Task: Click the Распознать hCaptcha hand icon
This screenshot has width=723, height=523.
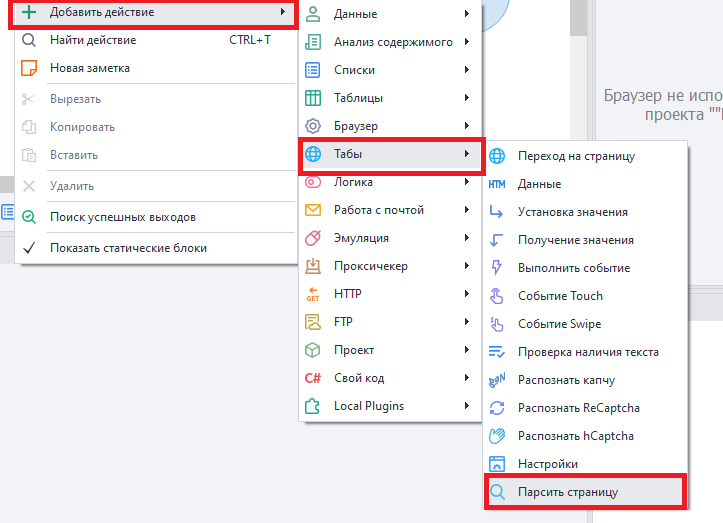Action: [497, 436]
